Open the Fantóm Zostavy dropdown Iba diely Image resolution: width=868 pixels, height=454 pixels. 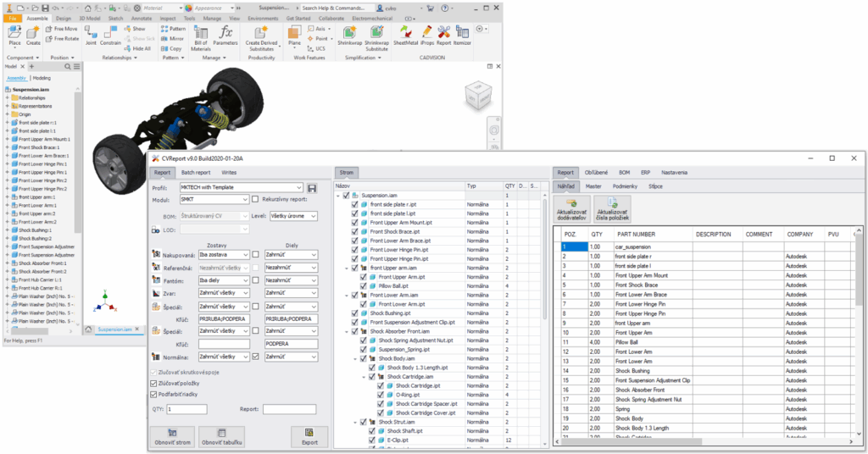(x=224, y=280)
